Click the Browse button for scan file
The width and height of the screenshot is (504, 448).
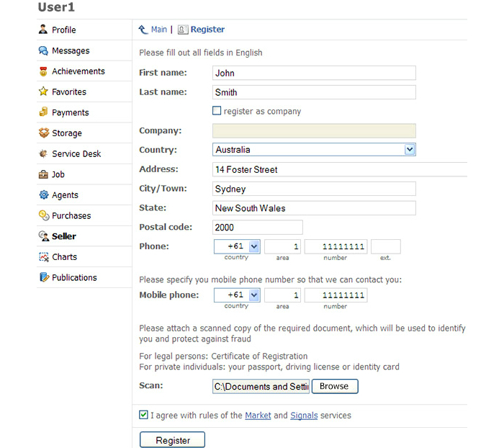[335, 386]
